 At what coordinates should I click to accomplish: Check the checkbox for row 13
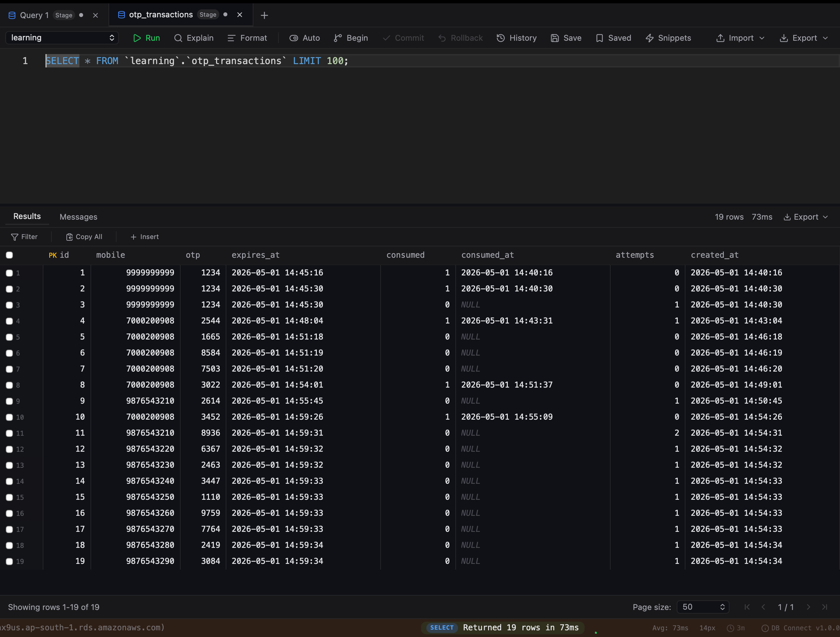click(x=9, y=466)
